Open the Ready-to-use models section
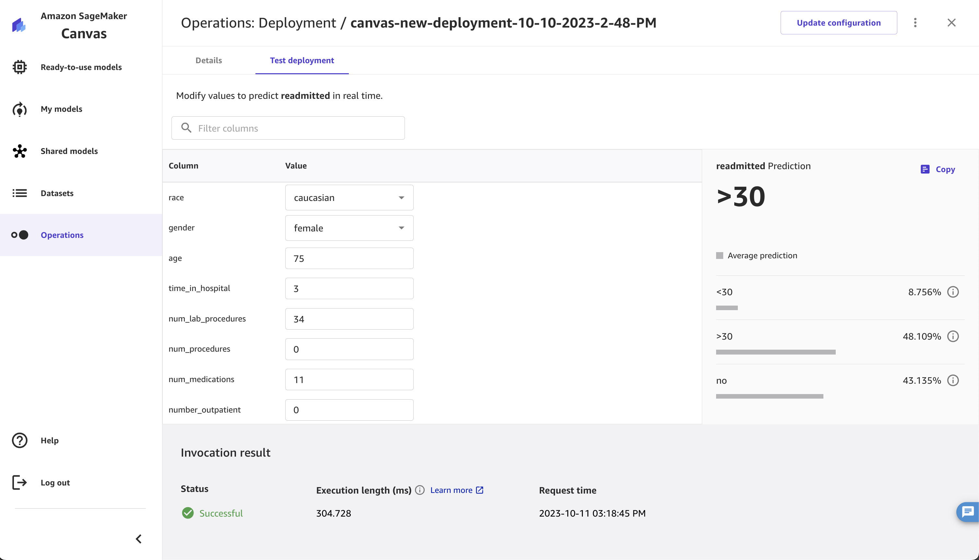 pos(81,67)
